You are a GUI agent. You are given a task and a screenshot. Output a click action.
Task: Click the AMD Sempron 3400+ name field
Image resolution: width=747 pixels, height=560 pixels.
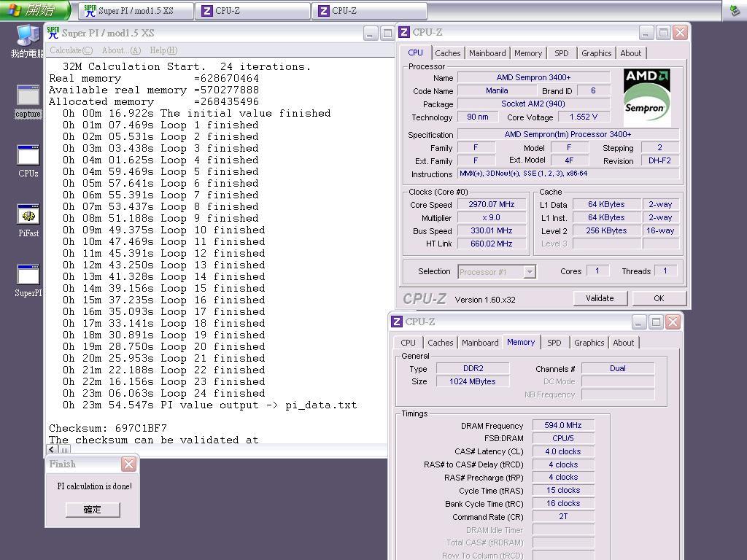(533, 77)
